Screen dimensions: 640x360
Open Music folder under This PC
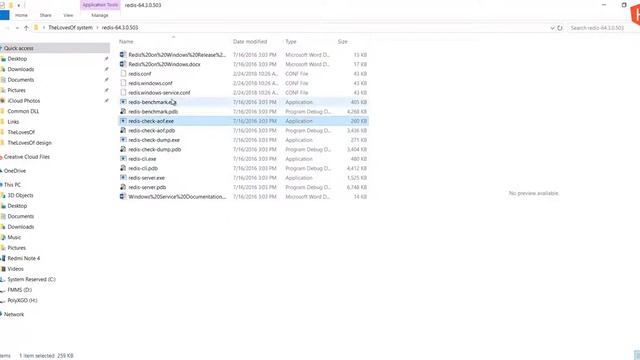tap(14, 238)
